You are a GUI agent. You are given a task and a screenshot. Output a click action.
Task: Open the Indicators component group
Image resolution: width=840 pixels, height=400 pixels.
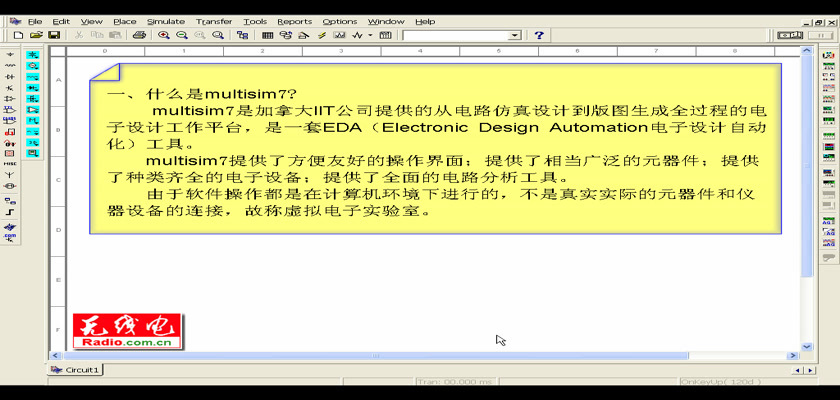click(10, 153)
